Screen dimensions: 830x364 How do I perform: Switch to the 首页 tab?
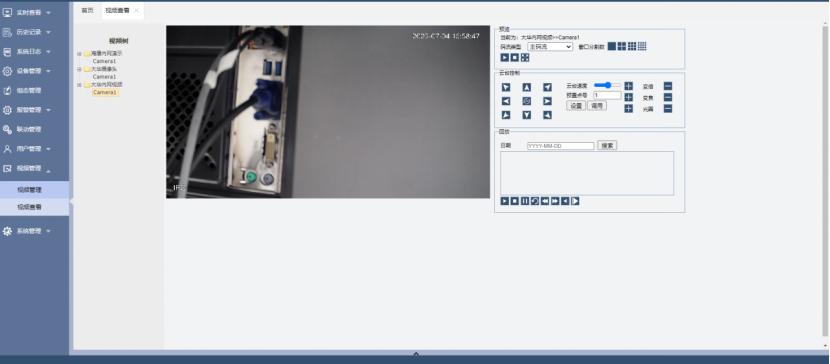click(x=87, y=11)
